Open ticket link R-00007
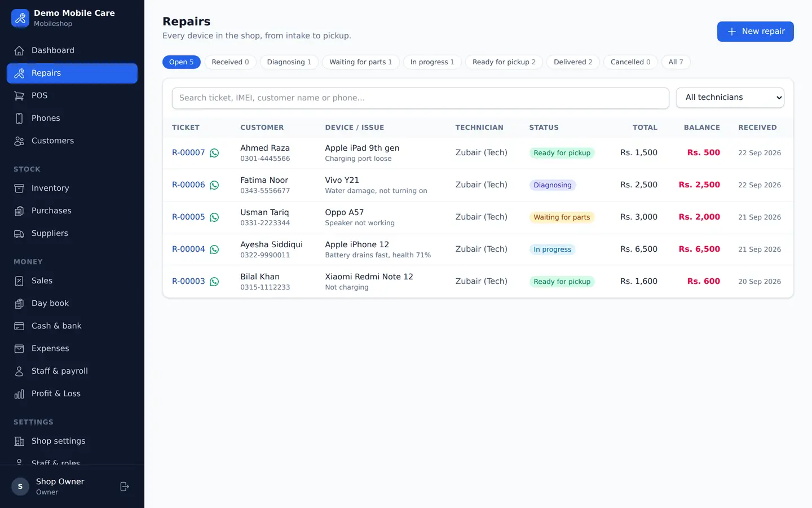 (x=188, y=152)
